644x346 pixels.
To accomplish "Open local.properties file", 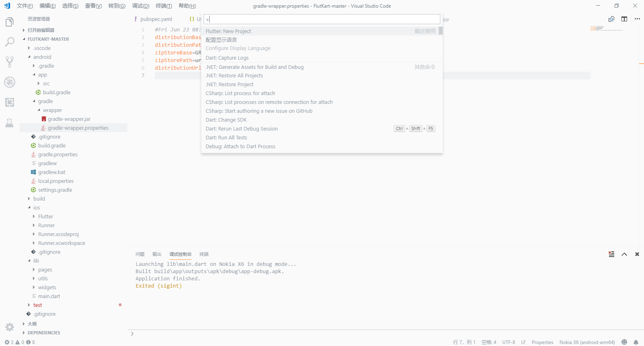I will (x=56, y=181).
